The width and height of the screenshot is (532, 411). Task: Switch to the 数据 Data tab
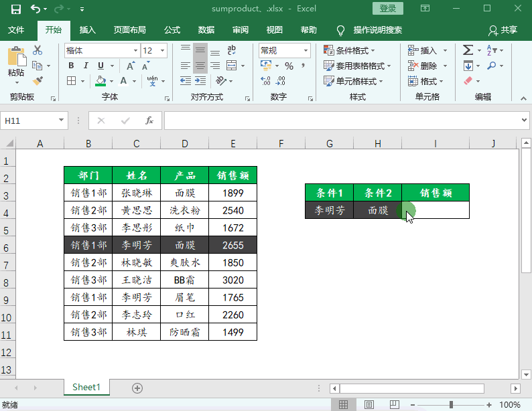(206, 30)
